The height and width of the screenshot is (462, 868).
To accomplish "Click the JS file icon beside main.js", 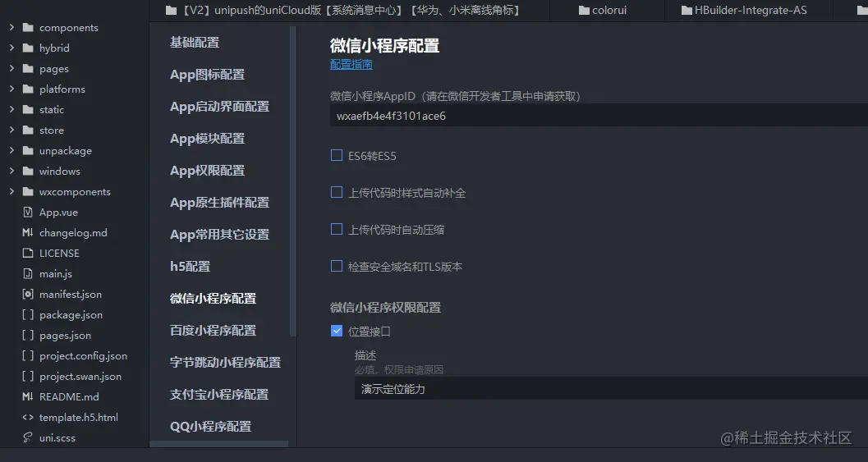I will (x=28, y=273).
